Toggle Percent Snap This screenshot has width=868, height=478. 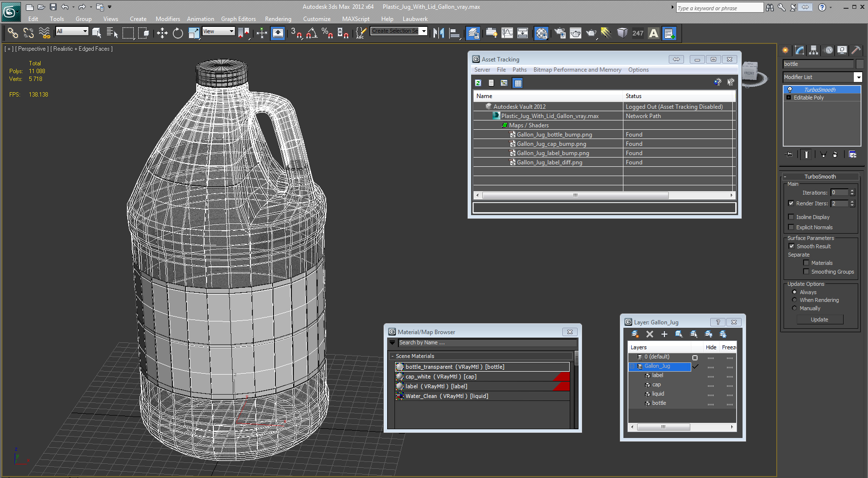[328, 33]
